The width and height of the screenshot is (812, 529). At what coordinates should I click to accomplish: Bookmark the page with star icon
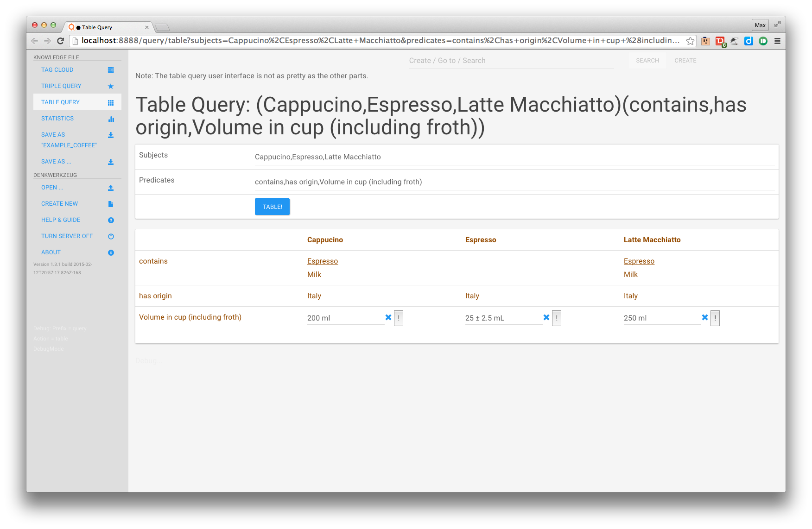690,41
